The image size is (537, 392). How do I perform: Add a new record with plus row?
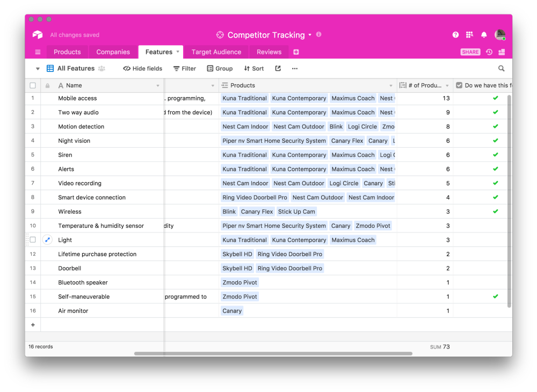coord(33,325)
